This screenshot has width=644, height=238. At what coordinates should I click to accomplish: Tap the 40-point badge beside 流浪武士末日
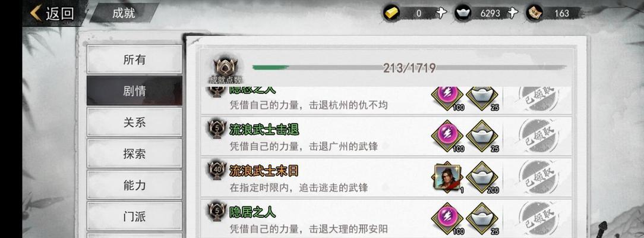(217, 170)
